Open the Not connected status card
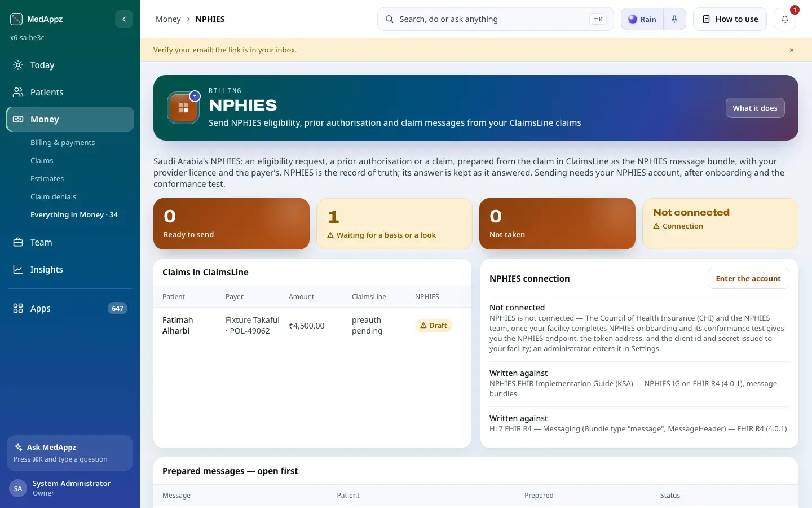The height and width of the screenshot is (508, 812). (720, 224)
